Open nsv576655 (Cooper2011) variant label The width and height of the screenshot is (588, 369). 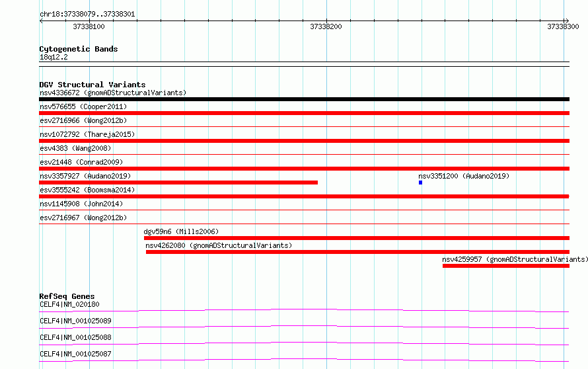pyautogui.click(x=83, y=106)
